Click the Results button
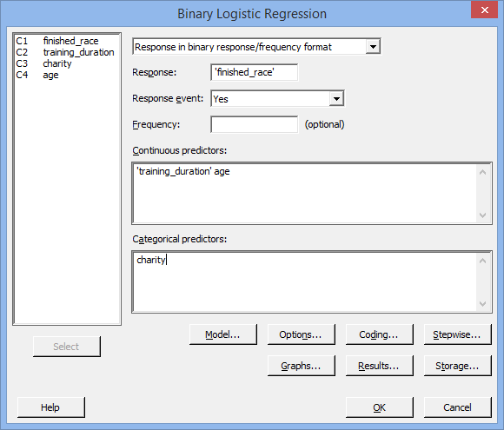 379,366
